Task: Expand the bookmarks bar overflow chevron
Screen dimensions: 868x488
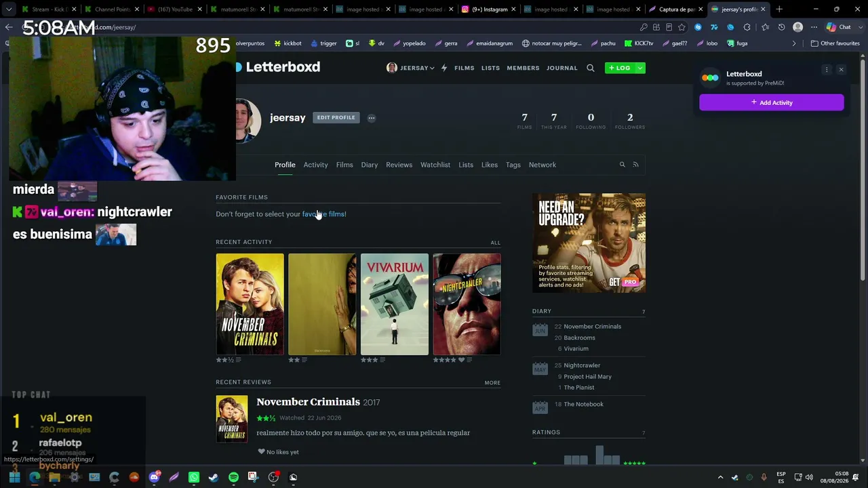Action: click(794, 43)
